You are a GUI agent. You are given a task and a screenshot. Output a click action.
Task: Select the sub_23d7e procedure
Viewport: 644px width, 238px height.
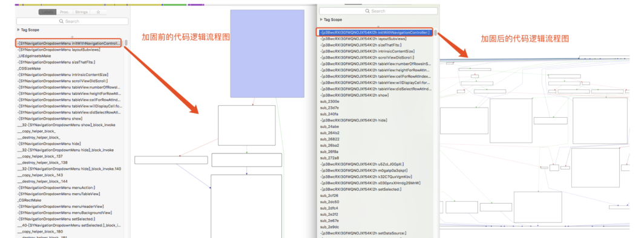[x=329, y=108]
